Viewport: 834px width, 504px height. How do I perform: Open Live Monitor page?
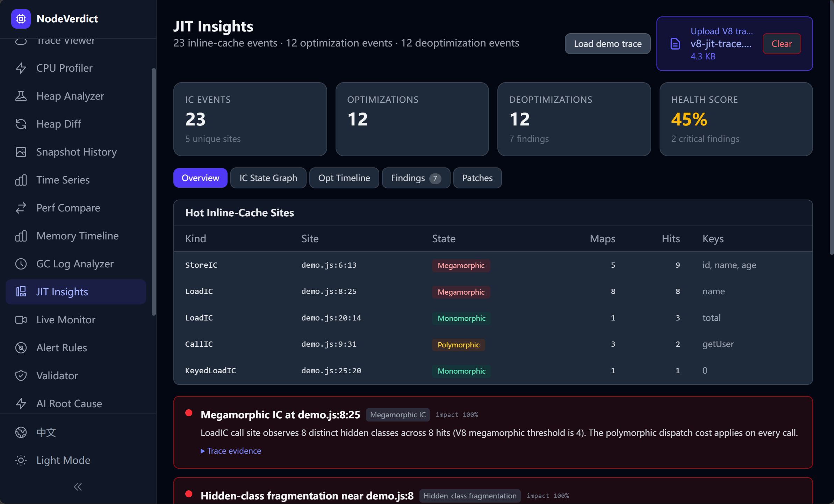click(76, 320)
